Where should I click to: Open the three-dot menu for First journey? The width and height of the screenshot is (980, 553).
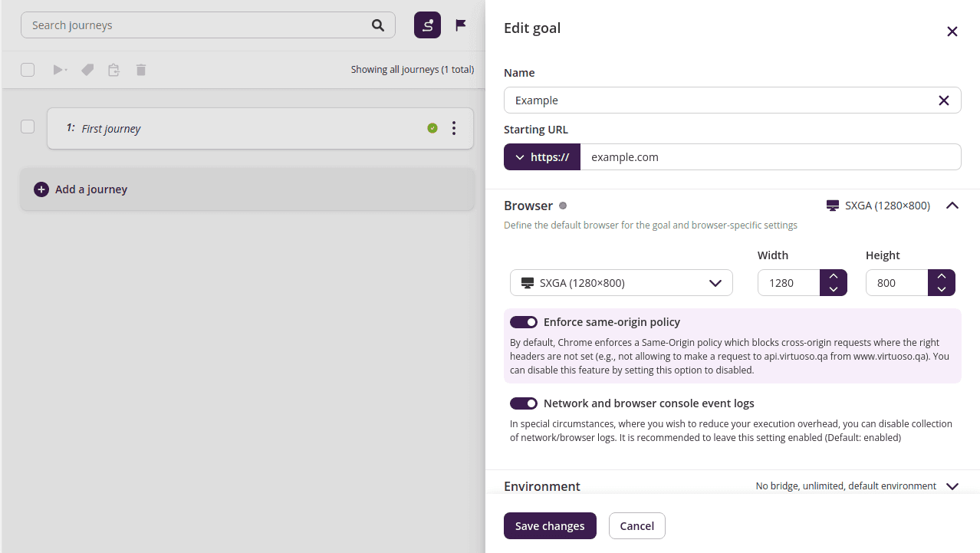tap(454, 128)
